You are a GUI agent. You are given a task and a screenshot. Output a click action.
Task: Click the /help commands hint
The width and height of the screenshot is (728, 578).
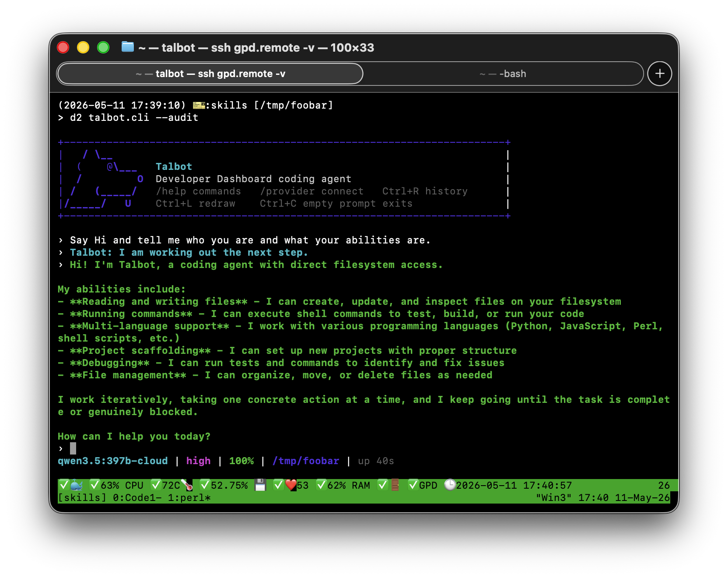coord(198,191)
